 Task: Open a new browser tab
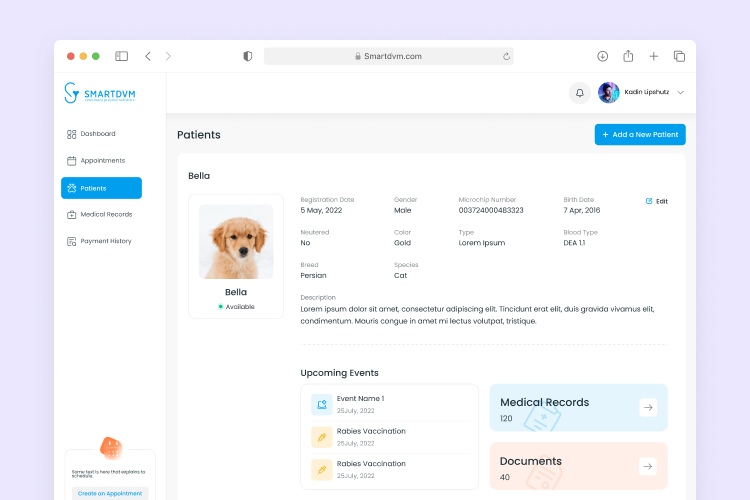(654, 57)
